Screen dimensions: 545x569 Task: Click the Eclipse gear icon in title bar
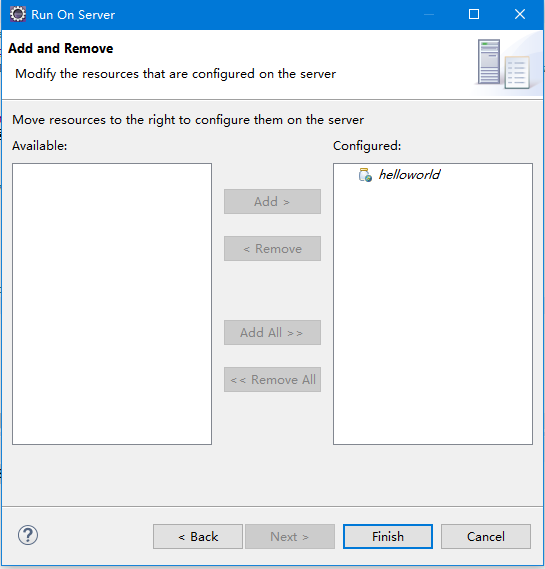pyautogui.click(x=18, y=15)
